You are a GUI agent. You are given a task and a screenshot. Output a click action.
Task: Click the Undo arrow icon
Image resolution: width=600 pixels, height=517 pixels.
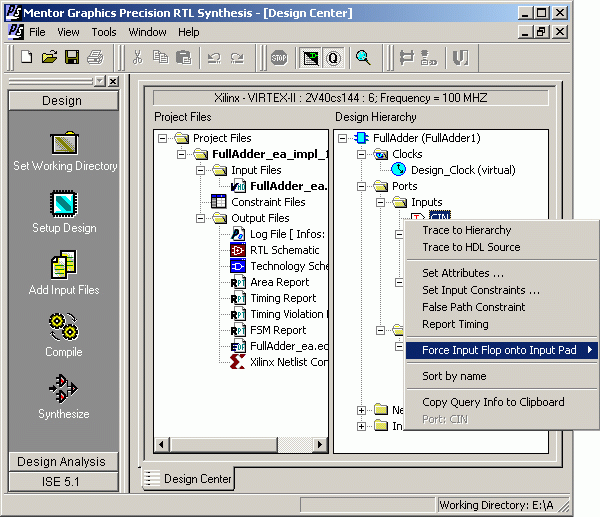click(214, 58)
